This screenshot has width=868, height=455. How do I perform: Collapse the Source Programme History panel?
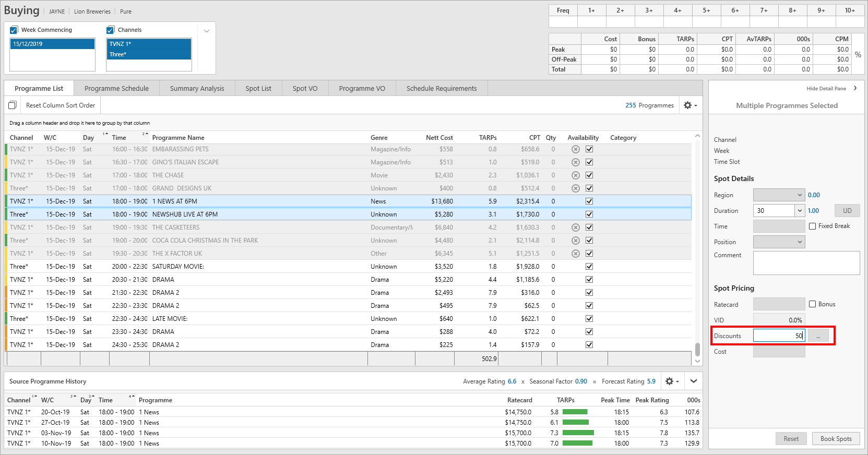pyautogui.click(x=694, y=381)
